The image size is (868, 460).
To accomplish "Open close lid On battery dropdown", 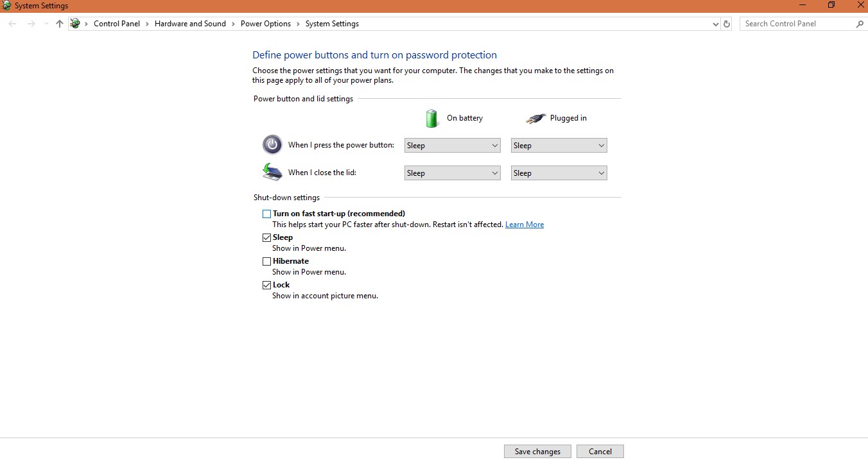I will pyautogui.click(x=453, y=173).
